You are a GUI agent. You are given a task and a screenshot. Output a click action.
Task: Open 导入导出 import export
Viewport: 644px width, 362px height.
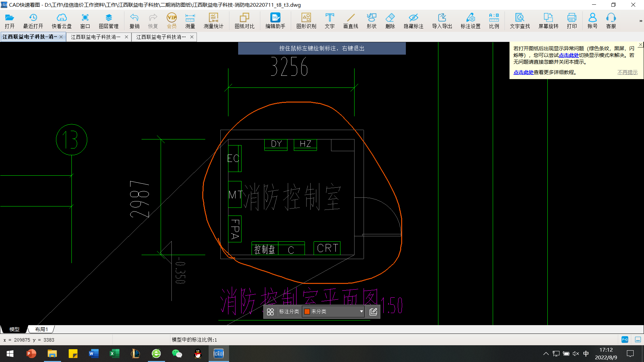(442, 21)
